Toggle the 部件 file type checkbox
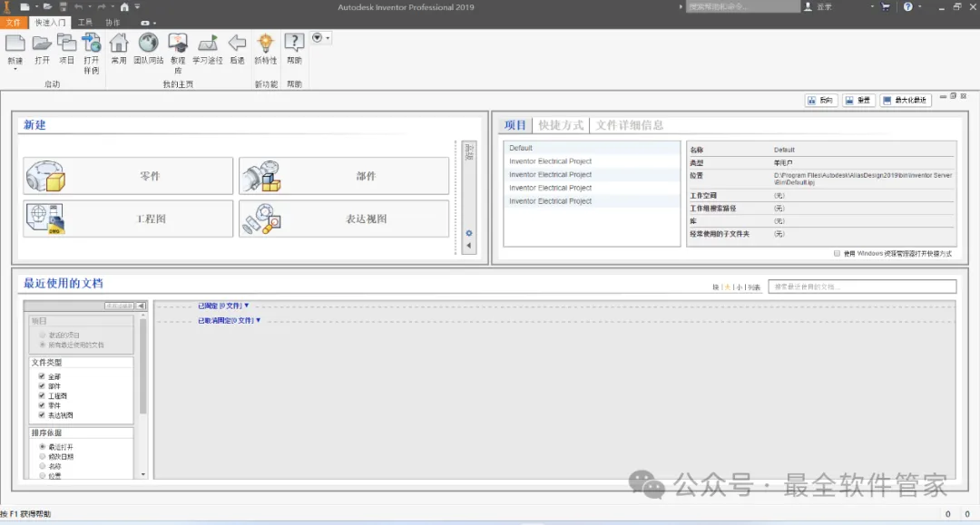This screenshot has width=980, height=525. point(42,385)
